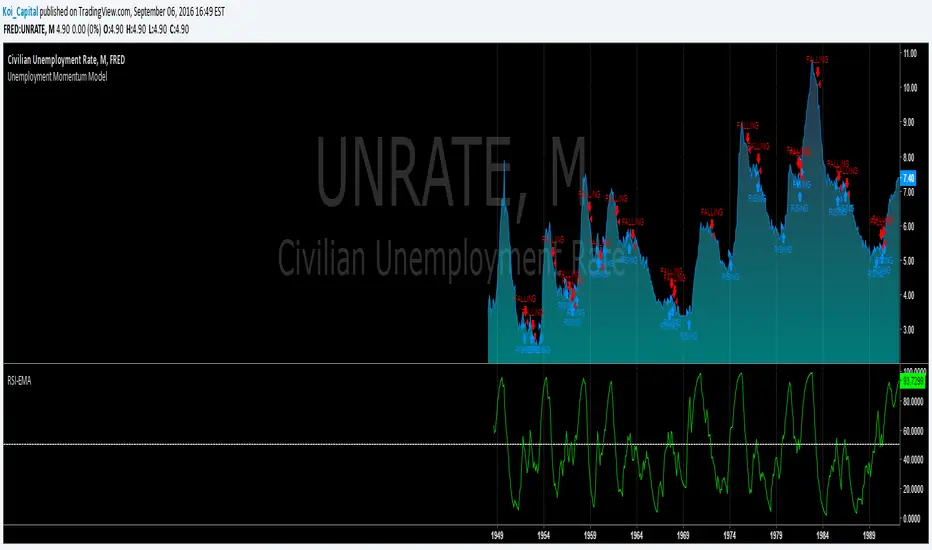Click the FALLING marker at the chart's highest peak
This screenshot has height=550, width=932.
[x=817, y=59]
